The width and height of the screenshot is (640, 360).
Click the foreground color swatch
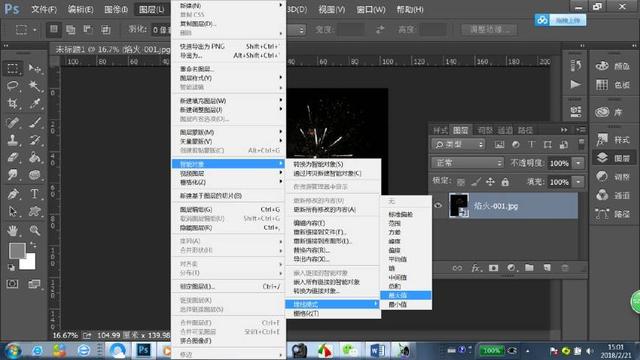click(x=17, y=250)
